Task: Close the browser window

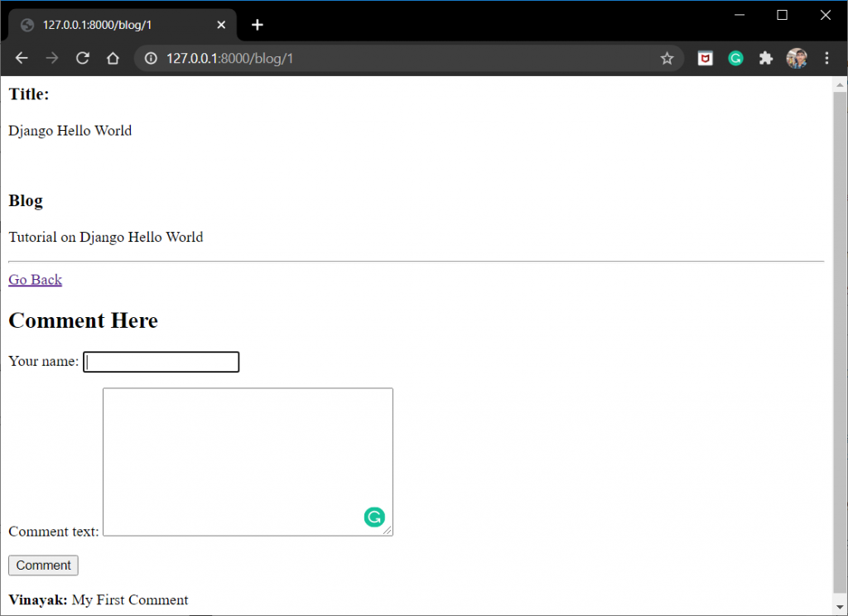Action: (x=826, y=15)
